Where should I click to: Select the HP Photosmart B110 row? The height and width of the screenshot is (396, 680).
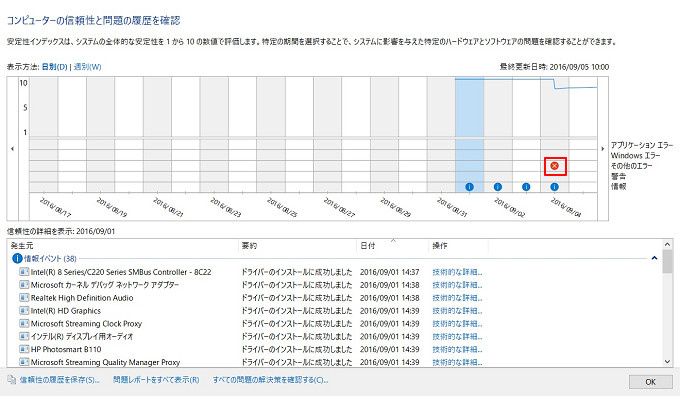335,349
